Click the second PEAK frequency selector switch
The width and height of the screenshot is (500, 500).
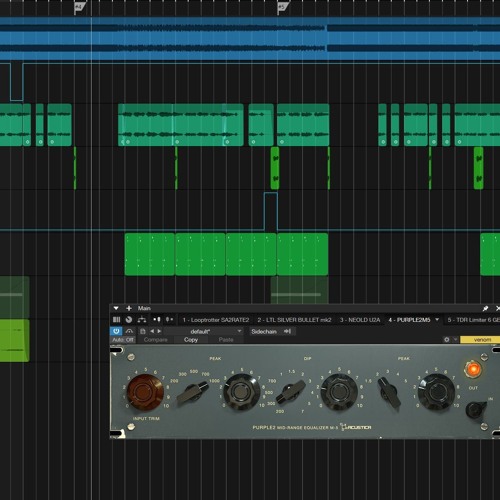[x=389, y=392]
